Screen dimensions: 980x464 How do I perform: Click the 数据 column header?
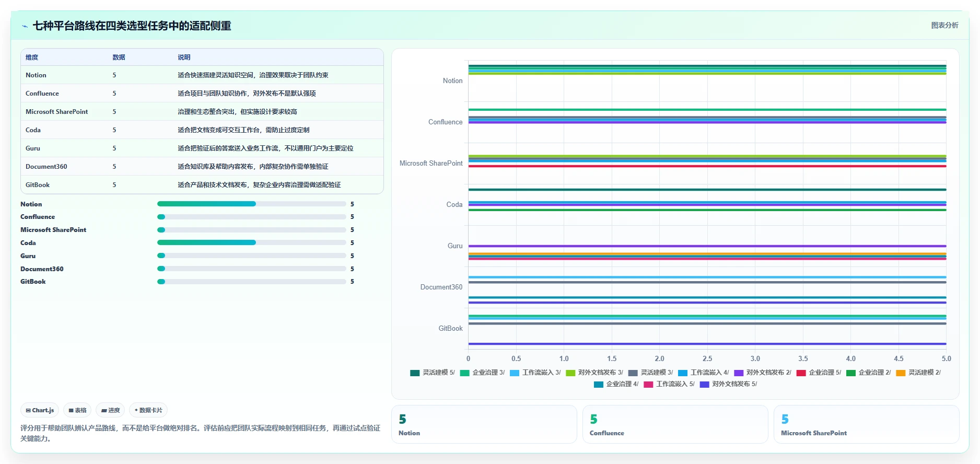119,57
